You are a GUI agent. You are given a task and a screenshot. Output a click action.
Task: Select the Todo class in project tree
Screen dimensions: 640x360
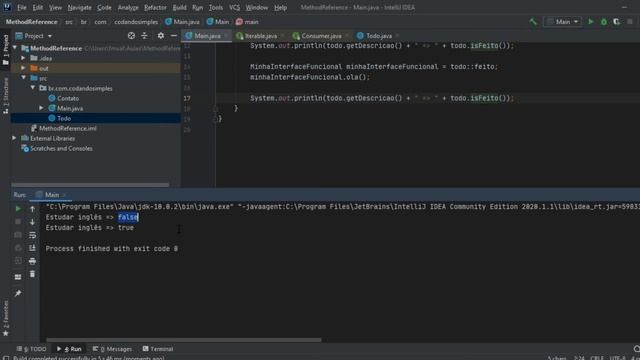pyautogui.click(x=64, y=118)
